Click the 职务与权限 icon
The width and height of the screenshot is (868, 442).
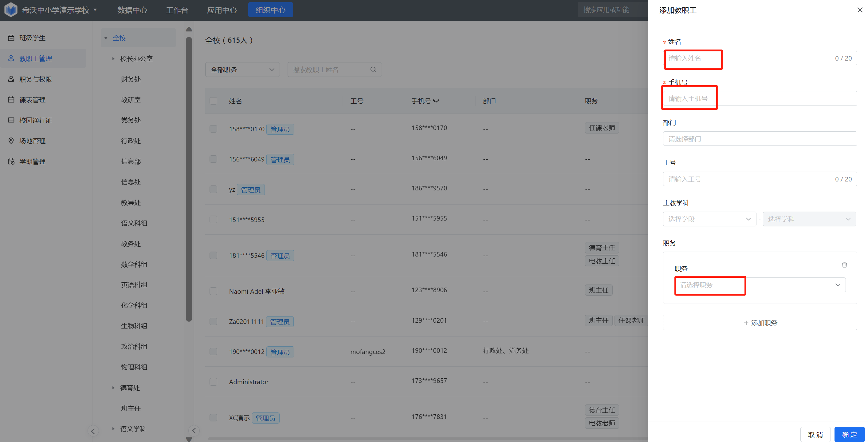(11, 79)
